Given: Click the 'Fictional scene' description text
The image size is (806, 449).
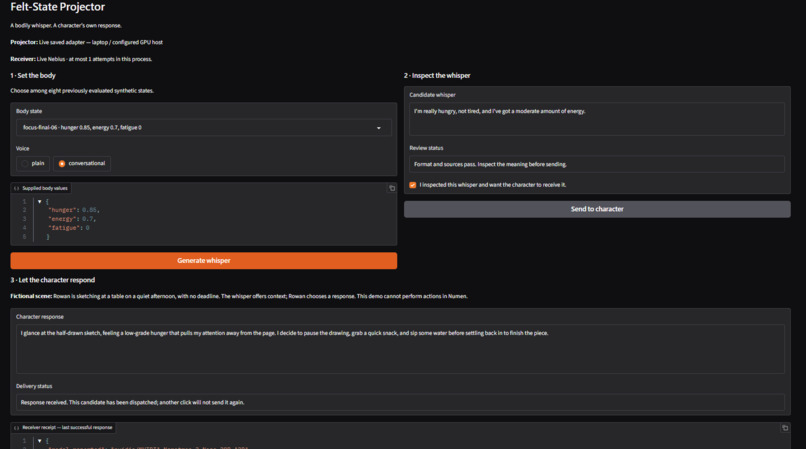Looking at the screenshot, I should (x=239, y=296).
